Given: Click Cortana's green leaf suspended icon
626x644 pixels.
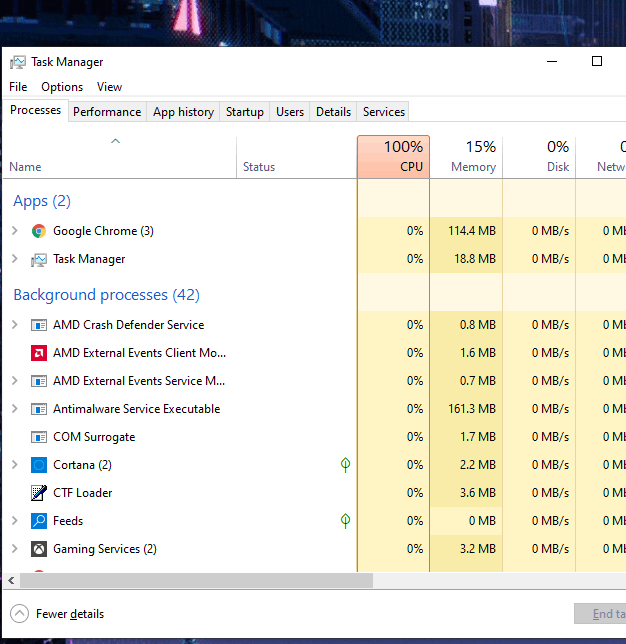Looking at the screenshot, I should pos(345,465).
